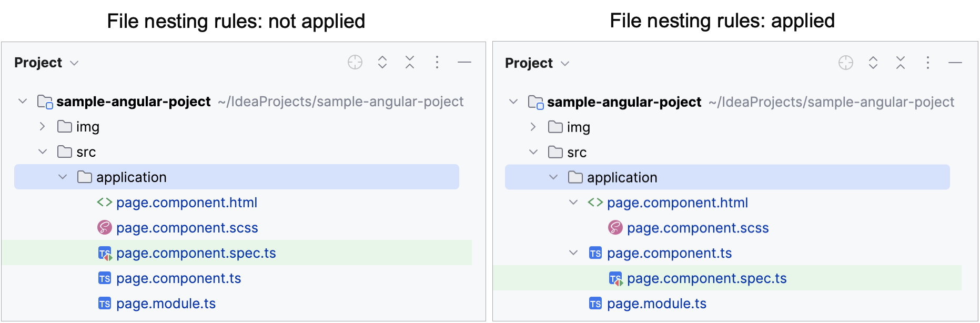Hide the right Project tool window

[x=955, y=63]
